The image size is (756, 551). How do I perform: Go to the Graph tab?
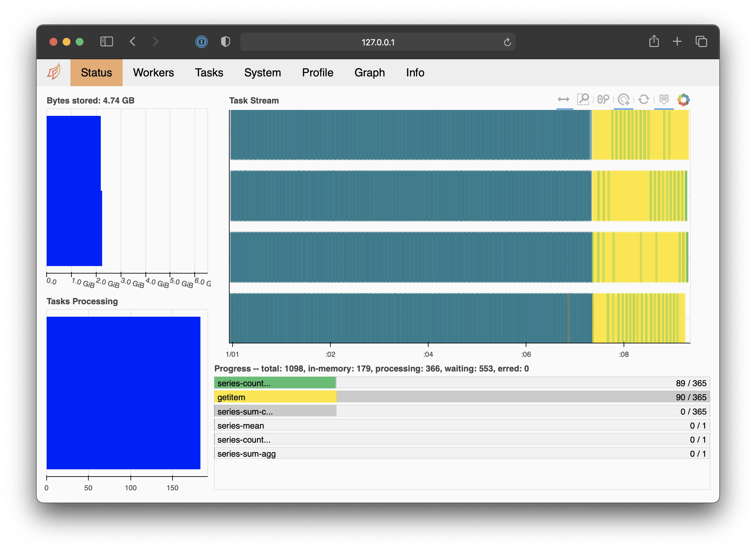coord(370,73)
